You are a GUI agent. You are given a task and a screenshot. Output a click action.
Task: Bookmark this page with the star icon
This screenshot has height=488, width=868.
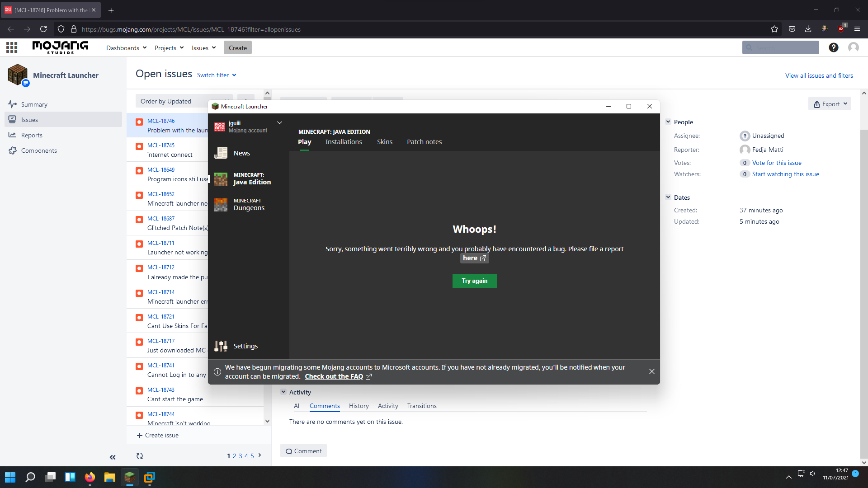[x=774, y=29]
